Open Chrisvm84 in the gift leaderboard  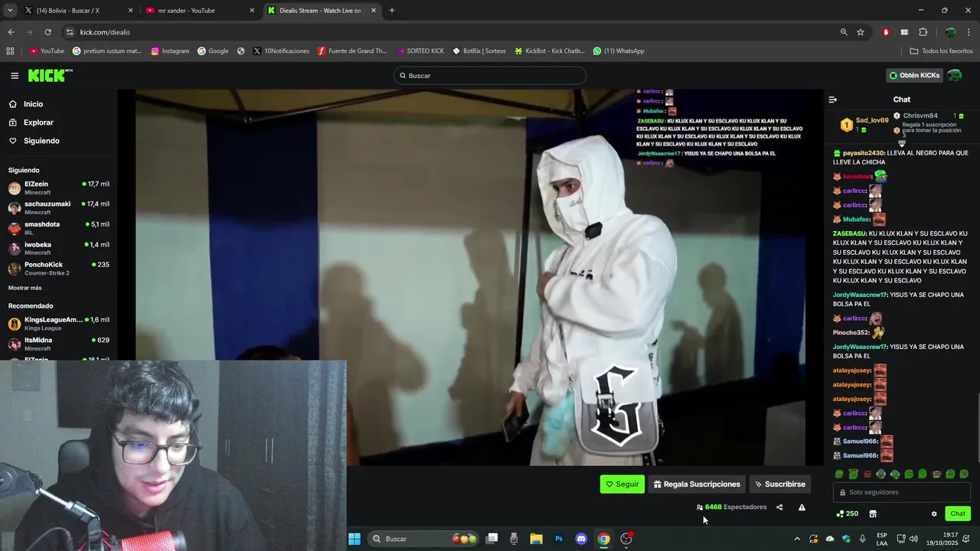click(920, 116)
